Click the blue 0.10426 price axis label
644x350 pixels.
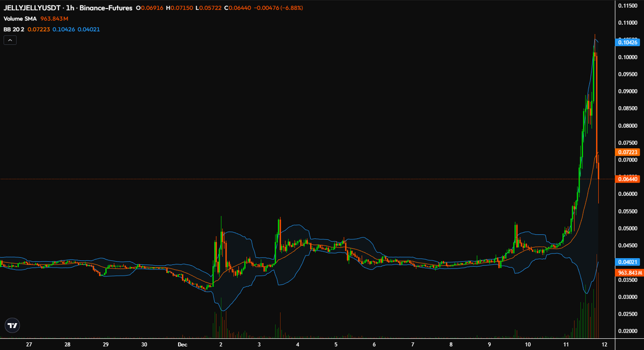pyautogui.click(x=627, y=42)
